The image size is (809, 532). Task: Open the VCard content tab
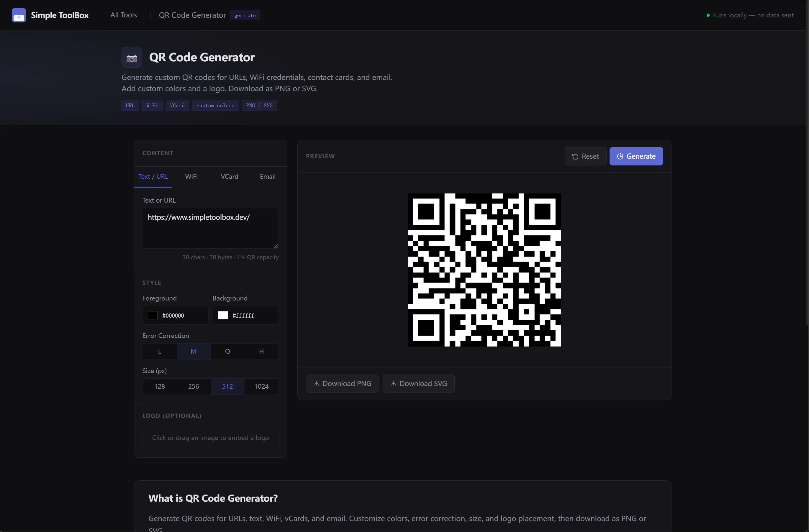pos(230,177)
